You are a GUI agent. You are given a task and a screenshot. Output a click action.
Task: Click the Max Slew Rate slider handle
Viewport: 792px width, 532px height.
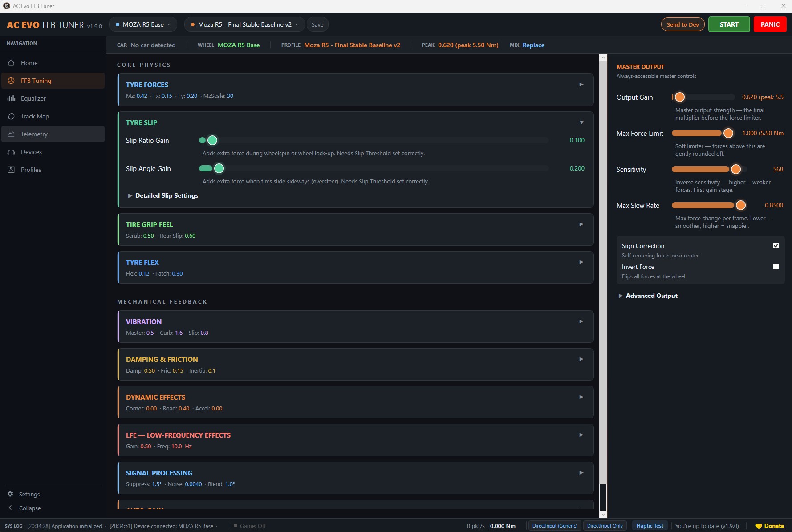741,205
